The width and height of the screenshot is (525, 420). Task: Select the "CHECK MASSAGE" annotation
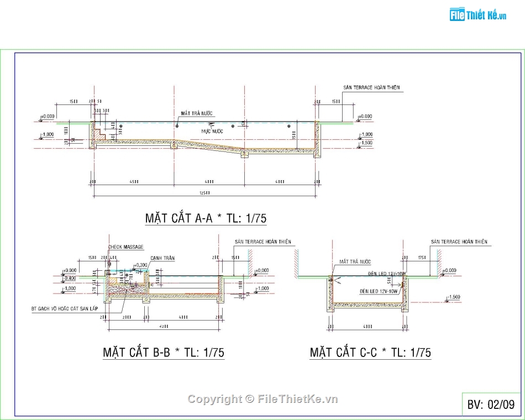[125, 247]
